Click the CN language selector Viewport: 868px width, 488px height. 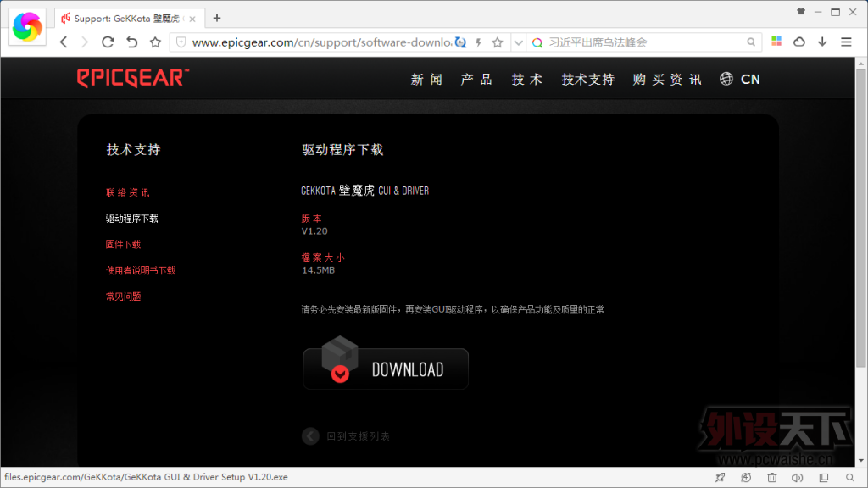[750, 79]
